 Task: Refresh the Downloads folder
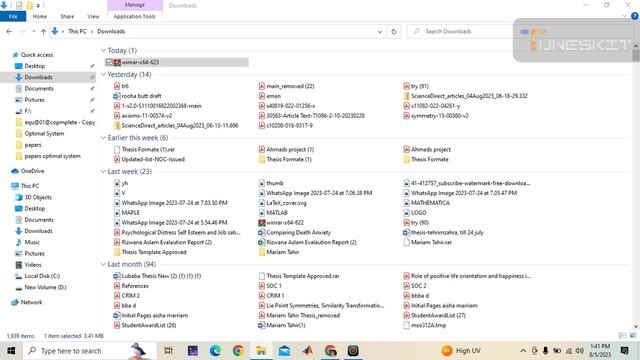point(393,31)
